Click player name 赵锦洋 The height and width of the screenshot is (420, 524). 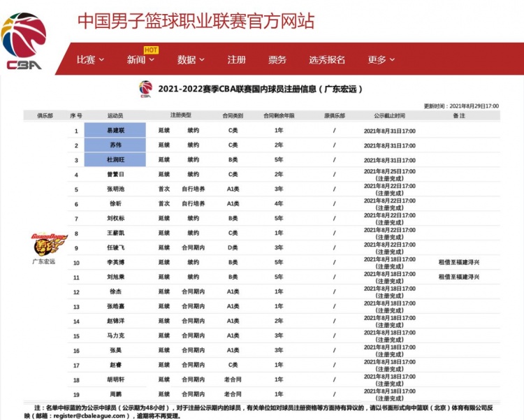click(x=115, y=321)
